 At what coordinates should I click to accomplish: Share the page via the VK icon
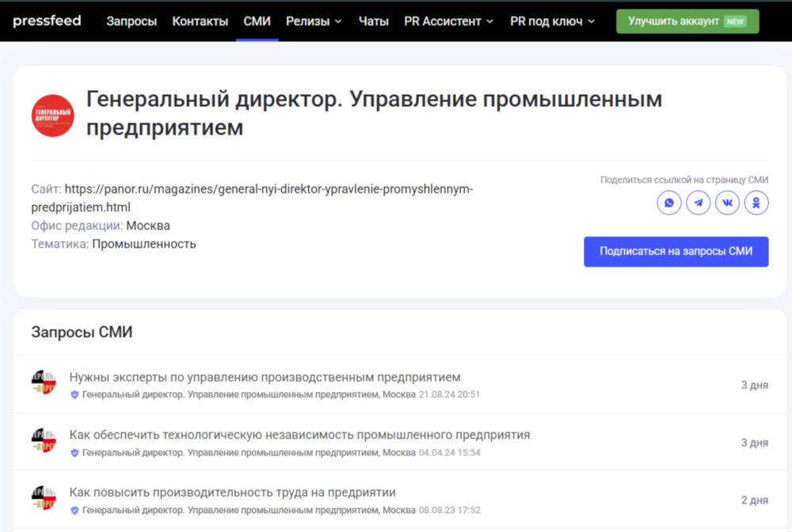tap(727, 203)
